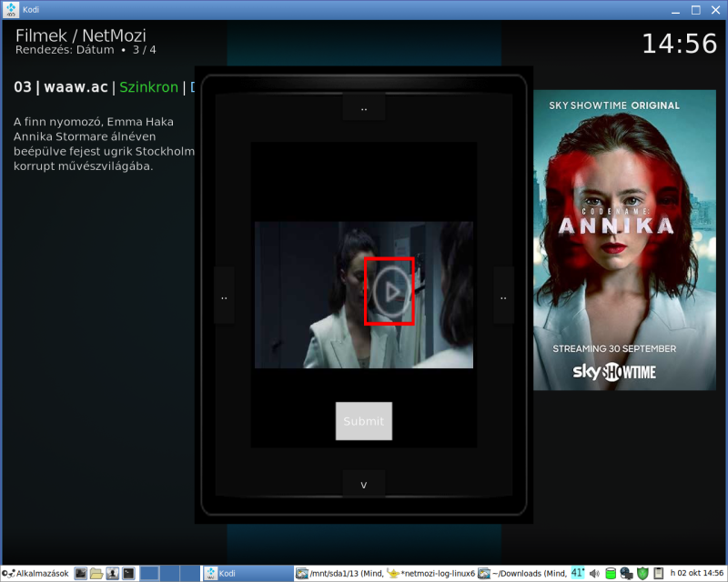Image resolution: width=728 pixels, height=582 pixels.
Task: Click the 'Rendezés: Dátum' sort label
Action: click(x=65, y=50)
